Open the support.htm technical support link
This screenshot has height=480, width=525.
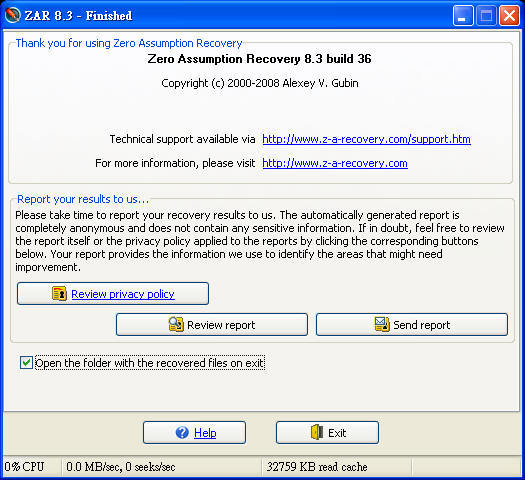366,139
